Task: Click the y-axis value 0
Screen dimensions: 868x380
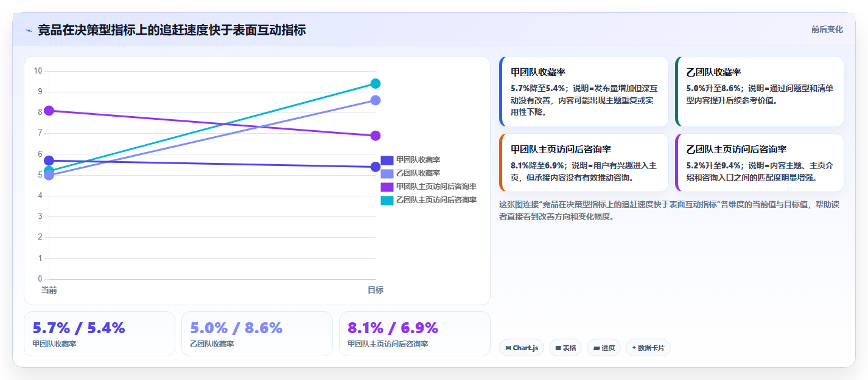Action: [x=40, y=279]
